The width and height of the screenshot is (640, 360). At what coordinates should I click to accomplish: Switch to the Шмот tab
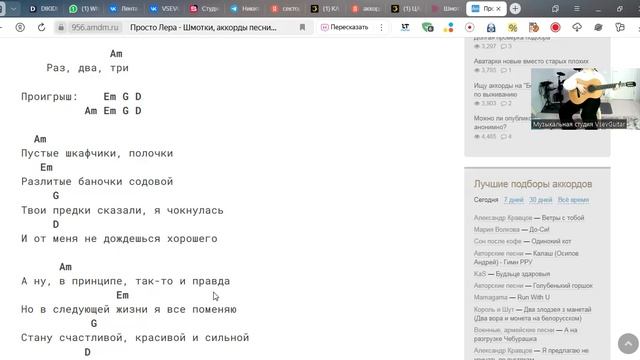click(446, 8)
